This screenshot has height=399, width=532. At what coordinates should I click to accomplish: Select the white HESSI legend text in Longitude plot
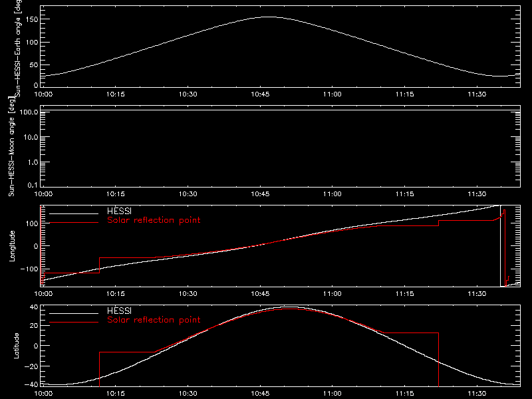(x=119, y=211)
